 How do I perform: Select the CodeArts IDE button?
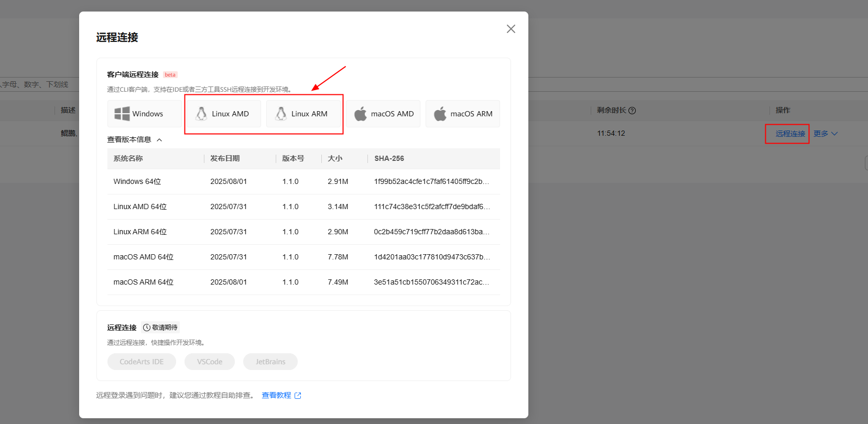[142, 362]
